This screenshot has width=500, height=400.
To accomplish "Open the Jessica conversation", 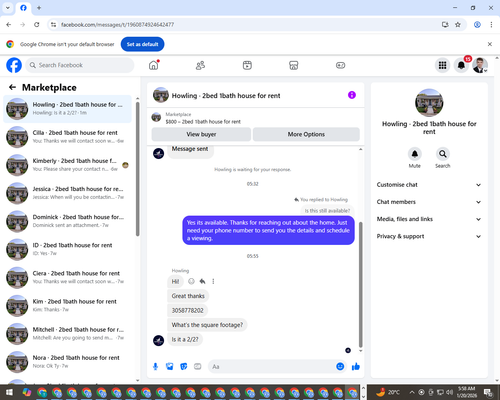I will click(67, 193).
